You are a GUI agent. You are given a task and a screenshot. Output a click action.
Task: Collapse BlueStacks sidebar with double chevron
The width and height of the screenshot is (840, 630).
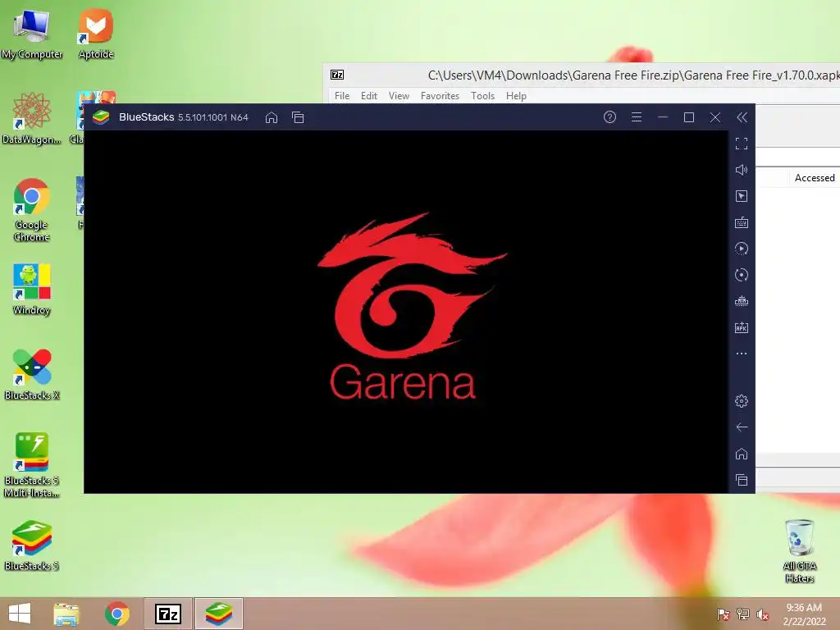click(742, 117)
